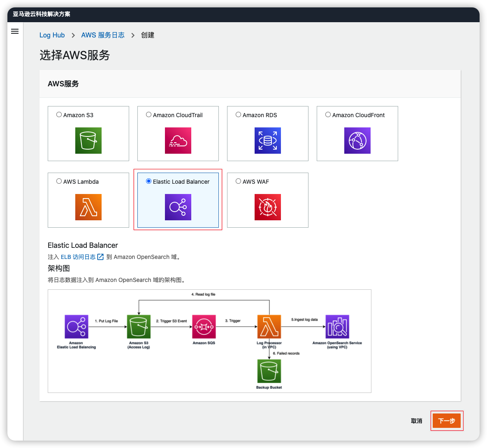This screenshot has height=448, width=487.
Task: Click the 亚马逊云科技解决方案 header title
Action: (x=41, y=14)
